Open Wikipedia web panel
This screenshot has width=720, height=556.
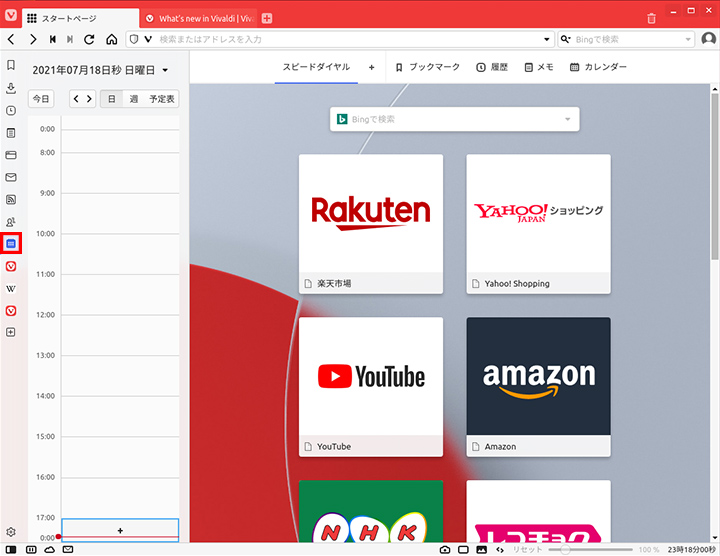tap(11, 289)
